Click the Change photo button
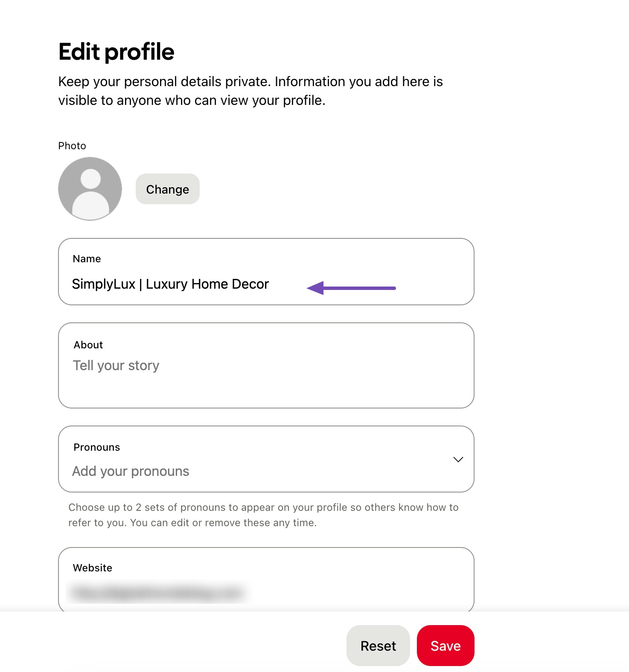The image size is (629, 672). coord(167,189)
